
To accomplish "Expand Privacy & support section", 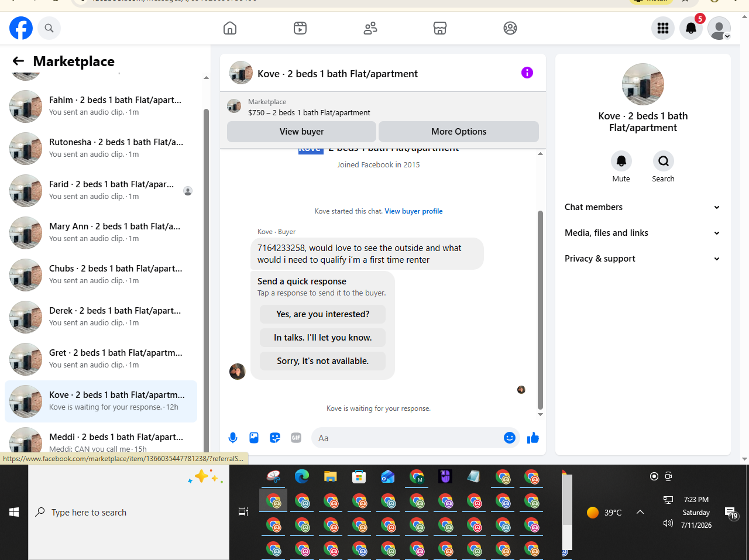I will click(x=643, y=259).
